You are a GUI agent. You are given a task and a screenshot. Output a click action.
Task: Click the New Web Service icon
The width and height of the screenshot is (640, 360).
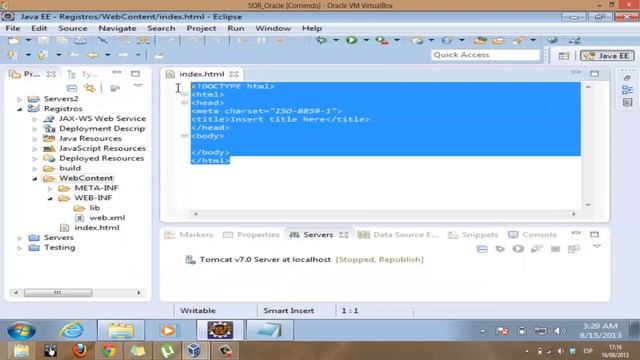pos(447,40)
